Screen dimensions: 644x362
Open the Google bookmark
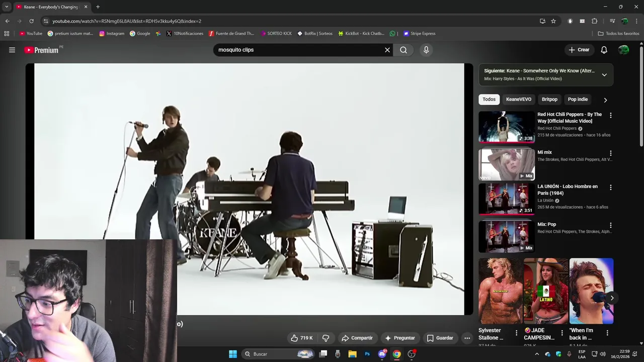pos(140,34)
